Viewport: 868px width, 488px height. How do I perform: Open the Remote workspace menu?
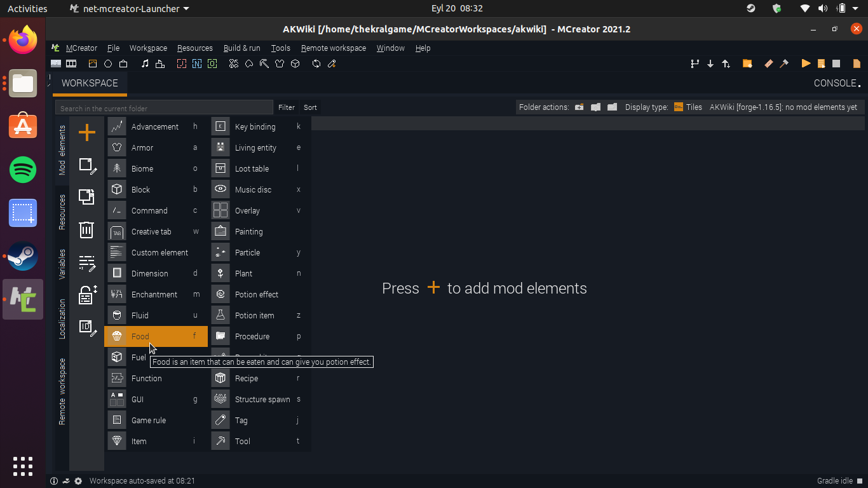334,48
